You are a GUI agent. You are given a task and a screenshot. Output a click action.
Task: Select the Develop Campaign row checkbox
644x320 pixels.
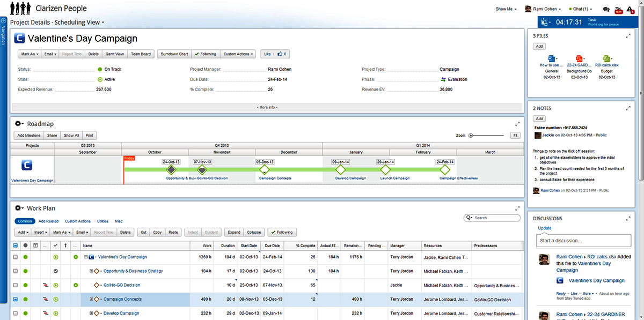(15, 313)
